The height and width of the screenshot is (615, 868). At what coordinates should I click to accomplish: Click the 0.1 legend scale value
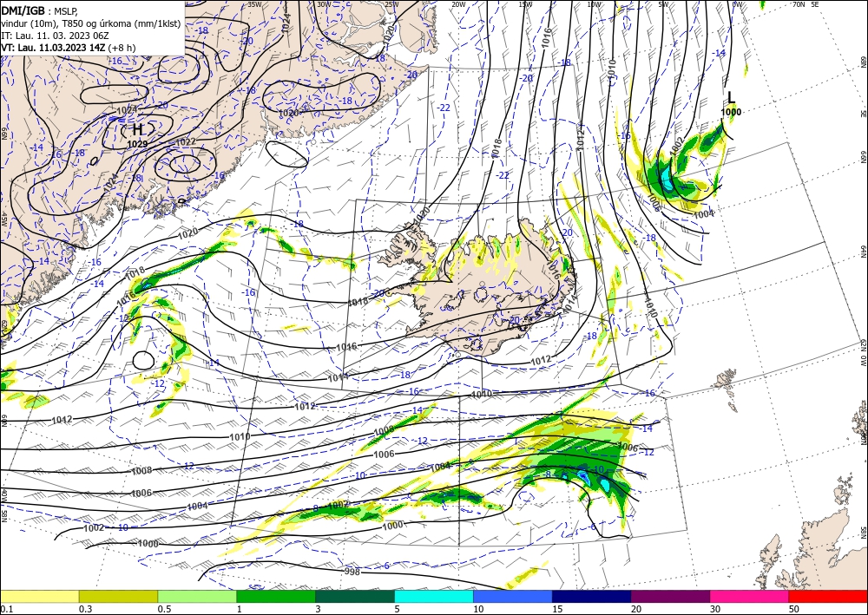5,609
